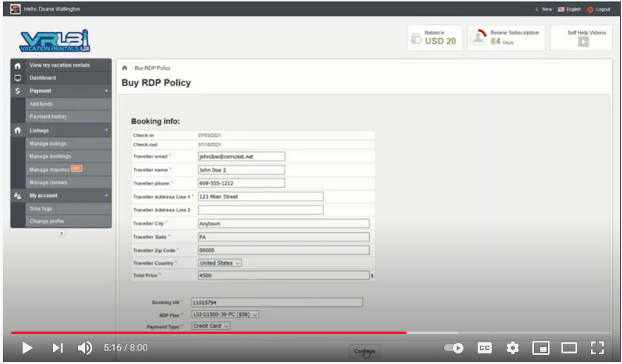
Task: Edit the Traveller name field
Action: 241,170
